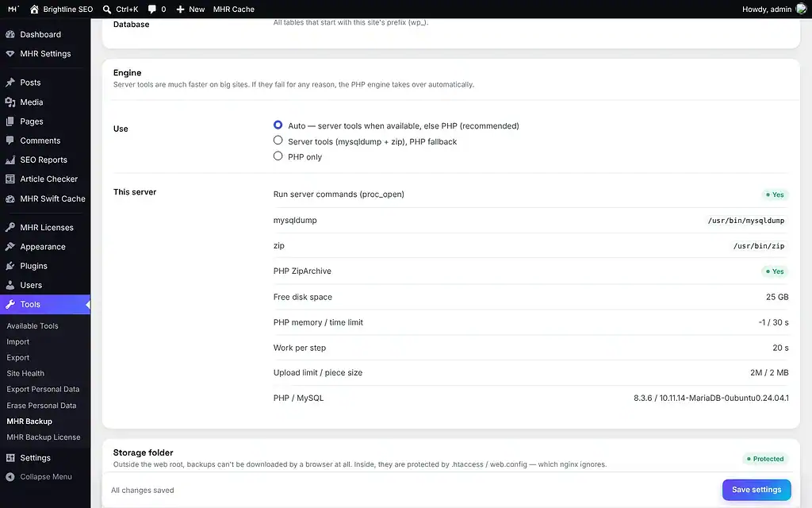812x508 pixels.
Task: Click the Yes badge for PHP ZipArchive
Action: 775,271
